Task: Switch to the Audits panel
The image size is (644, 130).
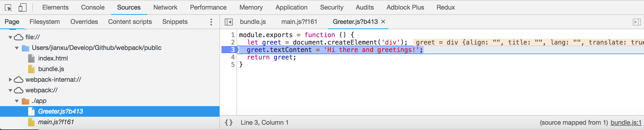Action: point(365,7)
